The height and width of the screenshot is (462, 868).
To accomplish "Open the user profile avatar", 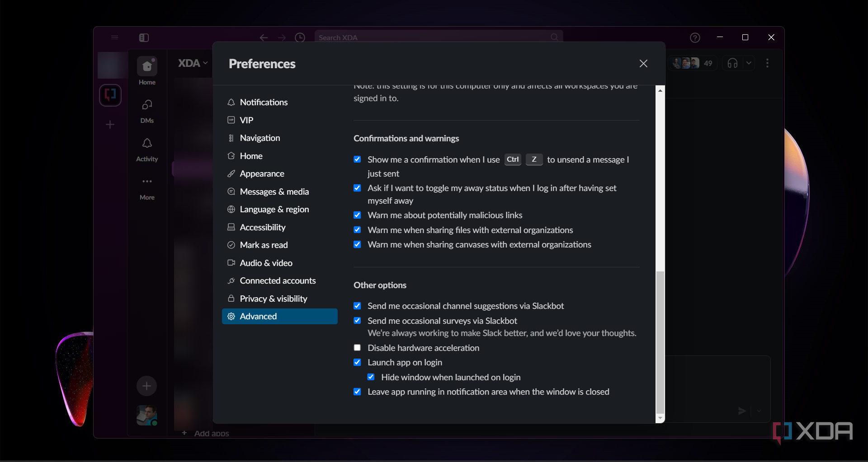I will pyautogui.click(x=147, y=415).
